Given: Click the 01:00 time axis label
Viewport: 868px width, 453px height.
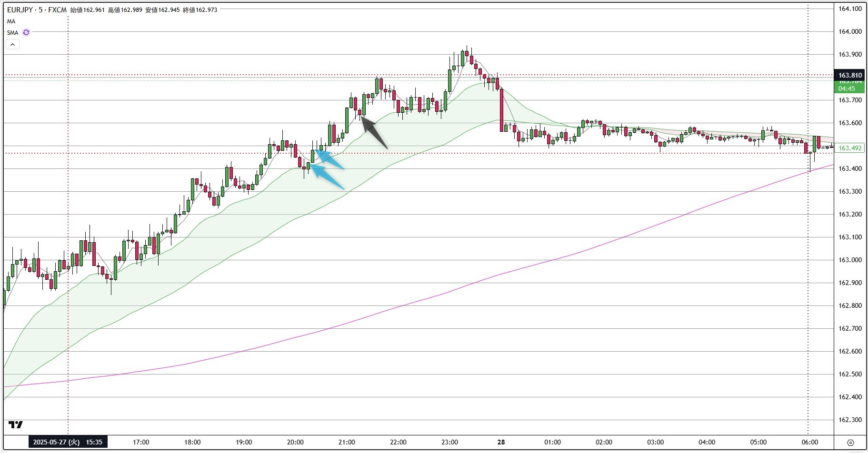Looking at the screenshot, I should tap(552, 442).
